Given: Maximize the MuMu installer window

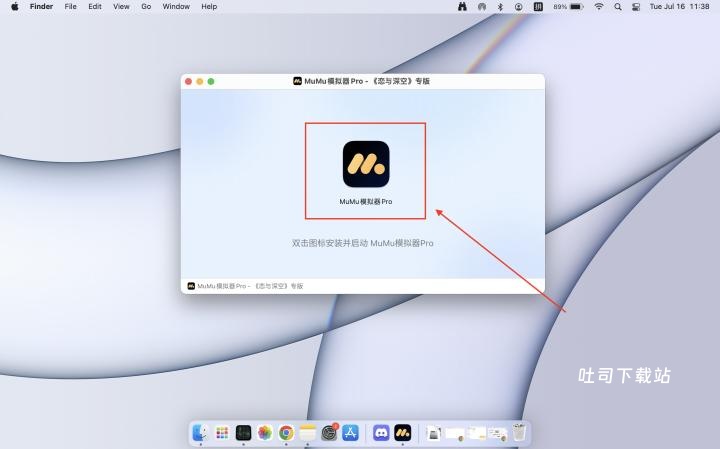Looking at the screenshot, I should point(211,81).
